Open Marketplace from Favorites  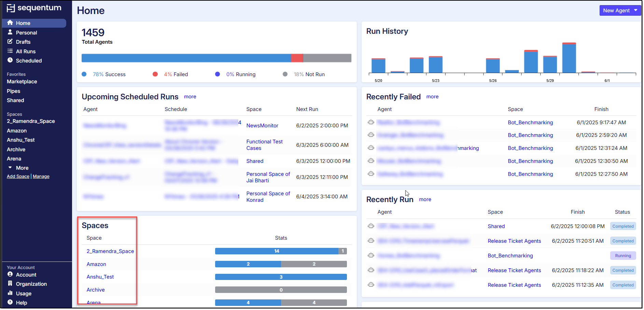22,82
